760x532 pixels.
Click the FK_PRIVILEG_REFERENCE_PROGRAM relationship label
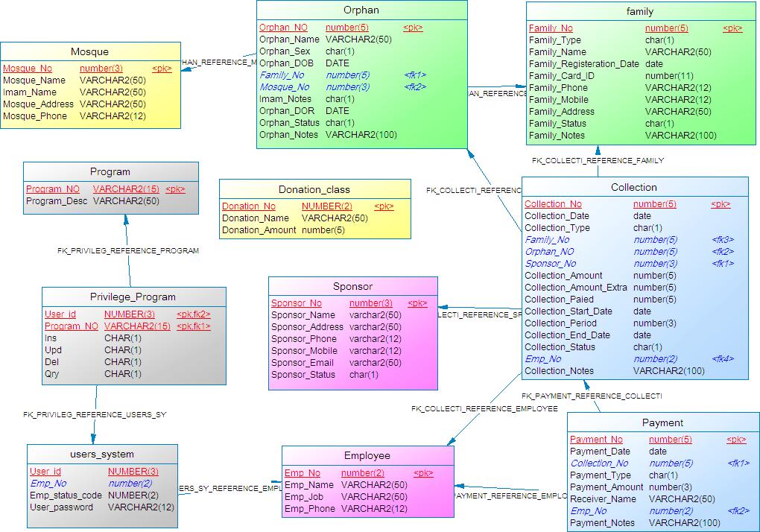128,251
